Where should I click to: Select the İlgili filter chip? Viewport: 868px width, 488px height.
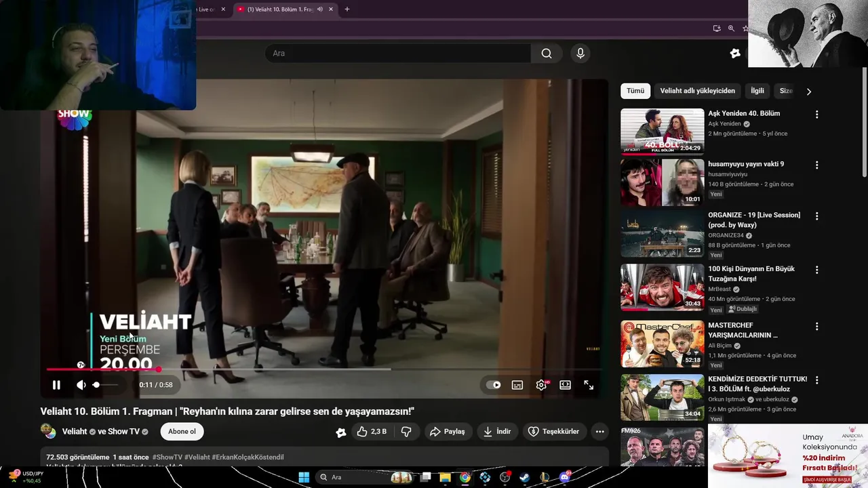[x=757, y=91]
